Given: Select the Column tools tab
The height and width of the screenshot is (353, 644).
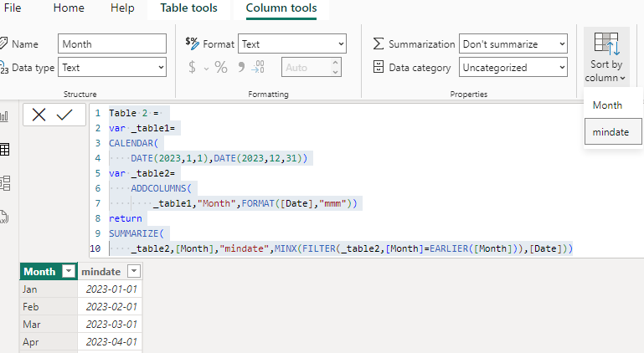Looking at the screenshot, I should click(281, 8).
